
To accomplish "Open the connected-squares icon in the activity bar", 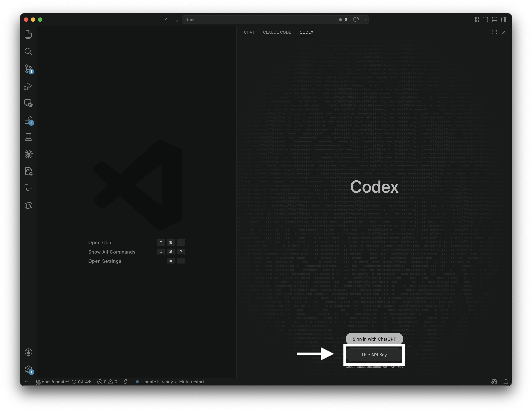I will tap(28, 188).
